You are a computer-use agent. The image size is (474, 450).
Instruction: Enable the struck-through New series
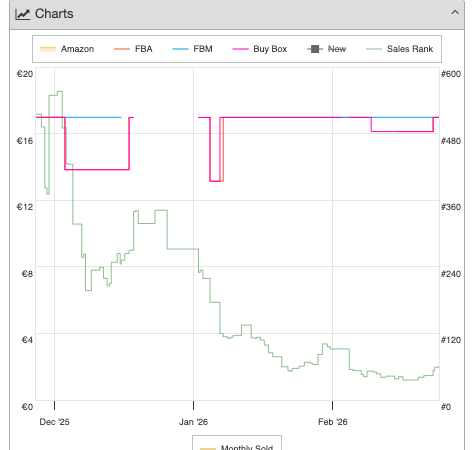327,49
